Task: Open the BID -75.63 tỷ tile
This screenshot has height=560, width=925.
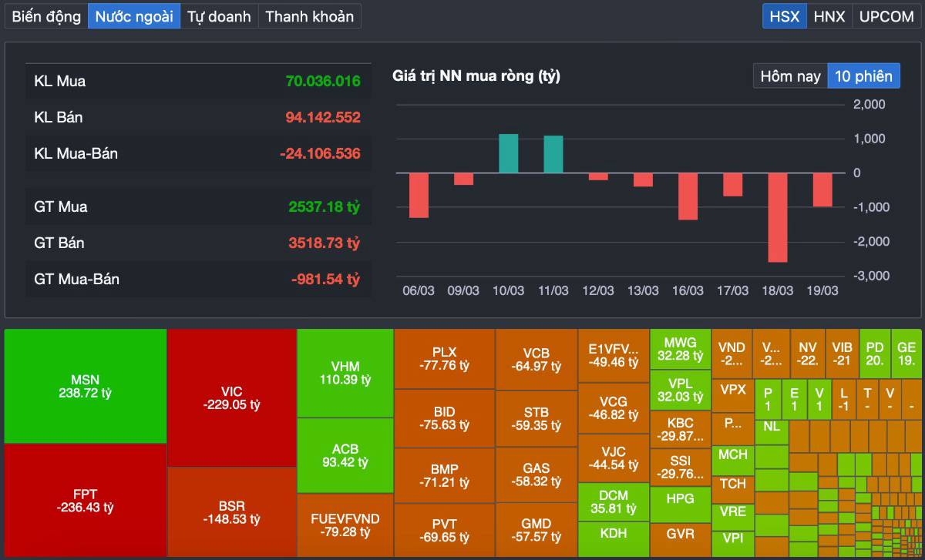Action: point(445,418)
